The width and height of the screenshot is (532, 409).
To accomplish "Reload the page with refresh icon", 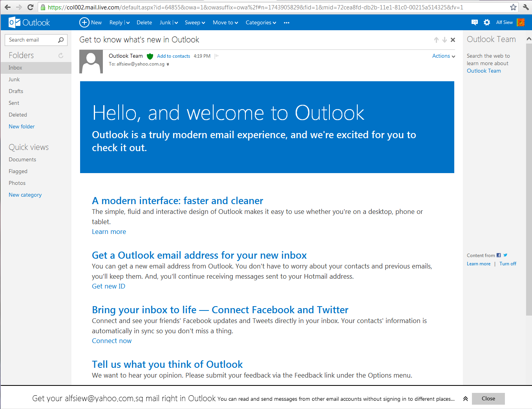I will click(30, 7).
